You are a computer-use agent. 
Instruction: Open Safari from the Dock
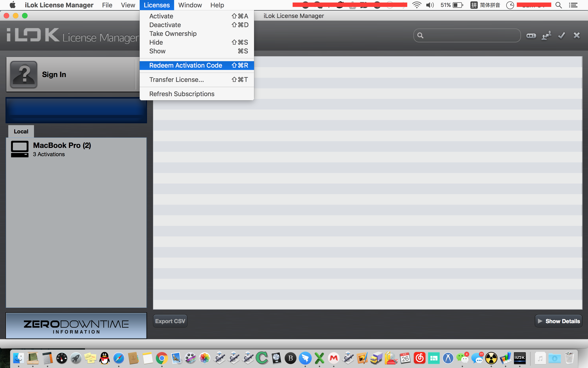click(x=119, y=358)
